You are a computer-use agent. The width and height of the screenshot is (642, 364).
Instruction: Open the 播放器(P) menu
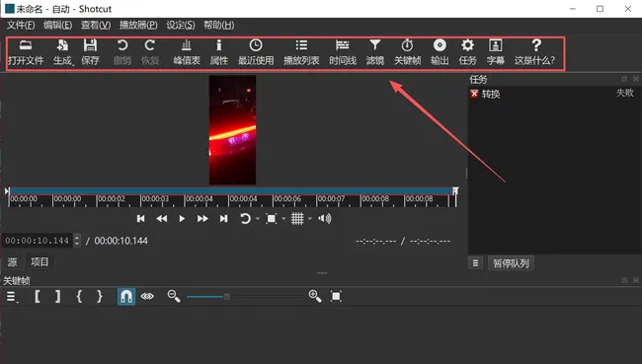[138, 26]
